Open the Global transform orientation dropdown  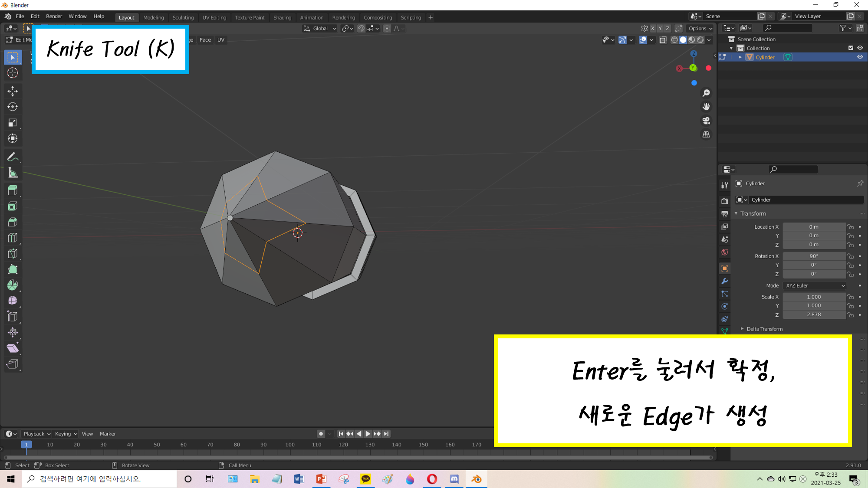(320, 29)
